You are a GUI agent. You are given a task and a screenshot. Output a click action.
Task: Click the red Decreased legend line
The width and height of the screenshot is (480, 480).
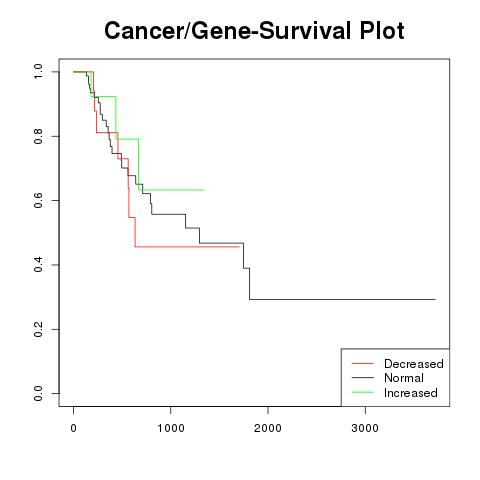click(363, 363)
